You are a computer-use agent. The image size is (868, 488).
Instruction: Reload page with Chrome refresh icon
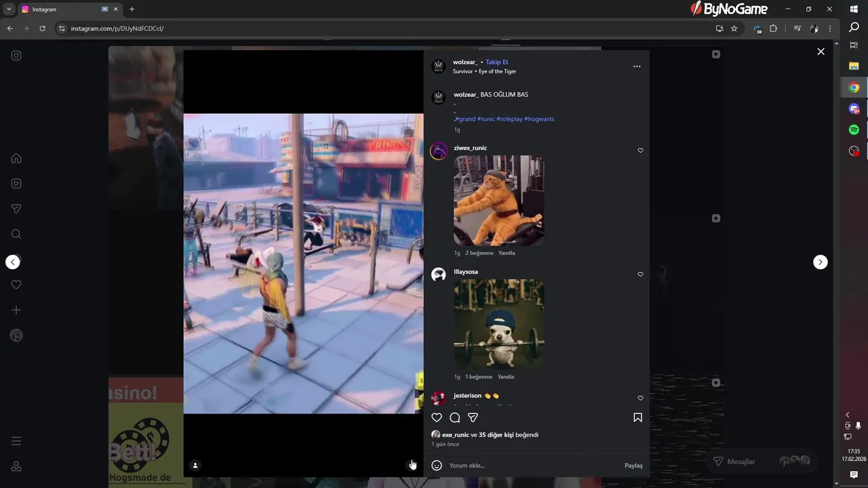pos(42,28)
